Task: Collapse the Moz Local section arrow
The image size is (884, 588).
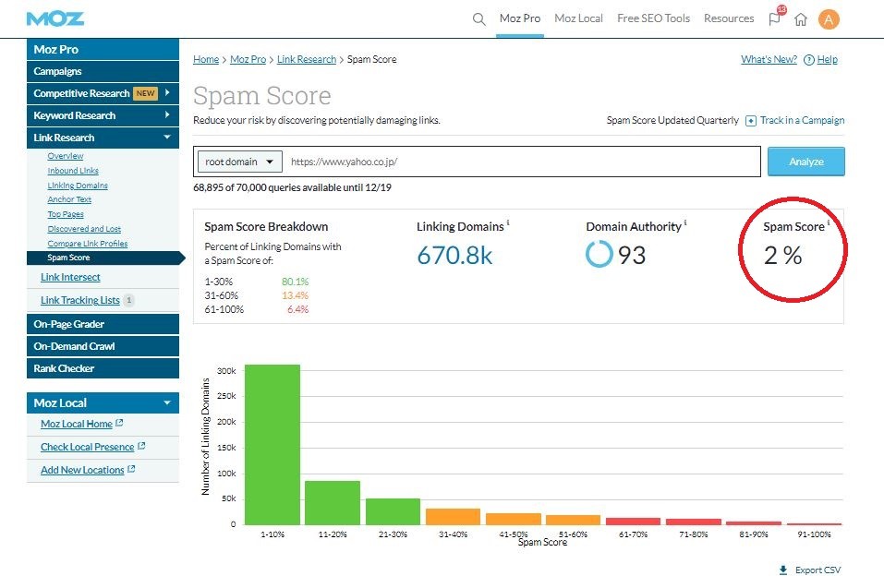Action: [167, 402]
